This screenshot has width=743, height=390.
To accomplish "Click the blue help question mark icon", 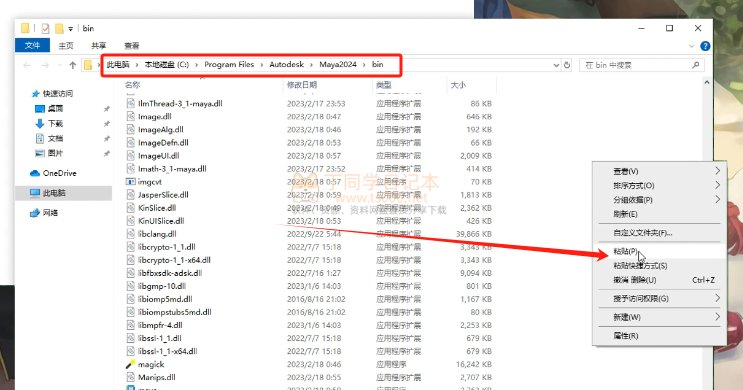I will coord(705,46).
